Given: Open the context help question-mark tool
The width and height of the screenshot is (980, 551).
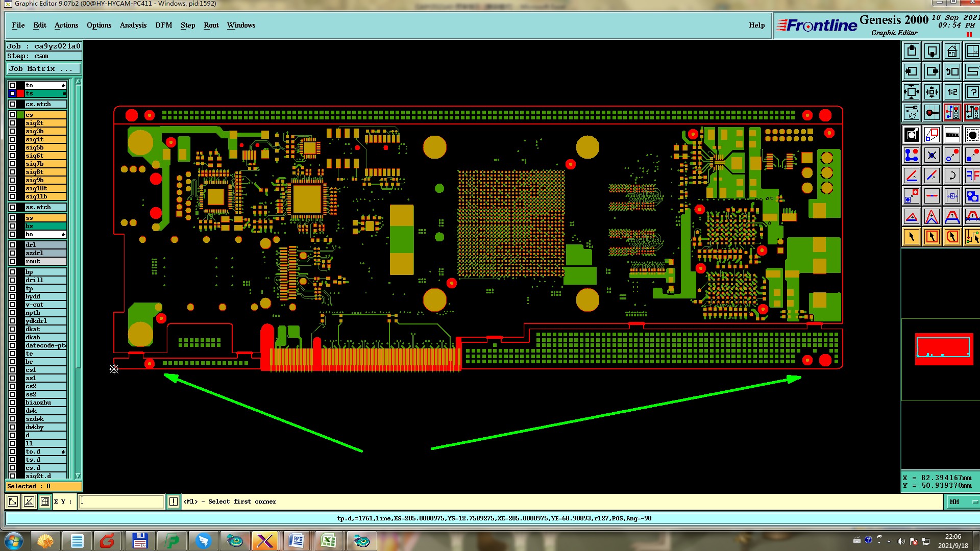Looking at the screenshot, I should (972, 92).
